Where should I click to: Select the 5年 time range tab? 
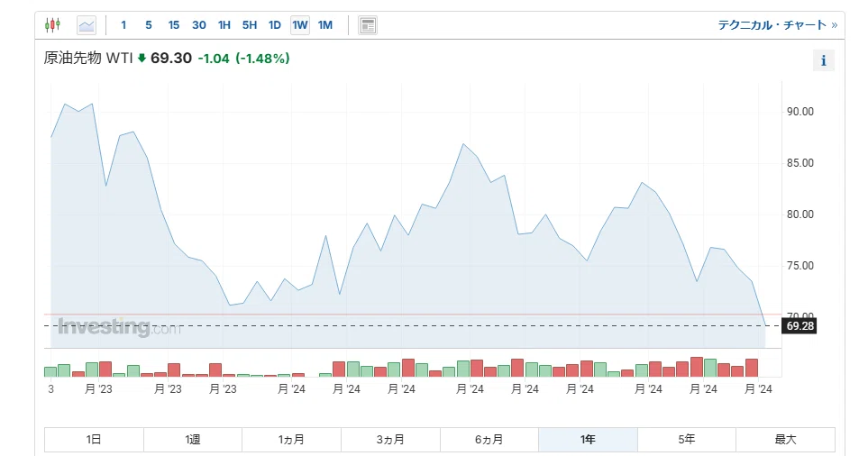[x=687, y=440]
